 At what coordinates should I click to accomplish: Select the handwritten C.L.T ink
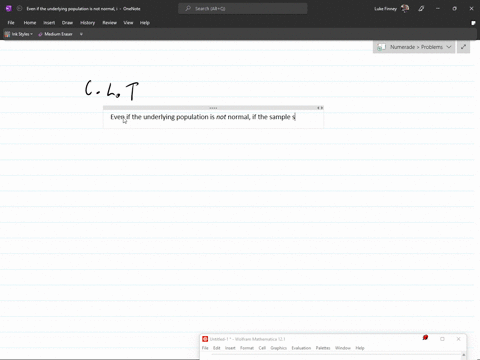[112, 90]
